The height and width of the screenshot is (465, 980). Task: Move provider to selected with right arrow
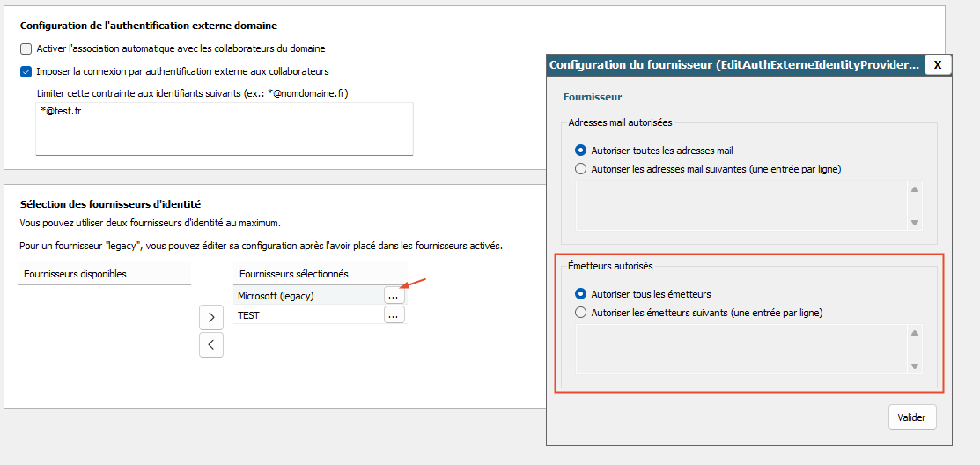[x=211, y=318]
